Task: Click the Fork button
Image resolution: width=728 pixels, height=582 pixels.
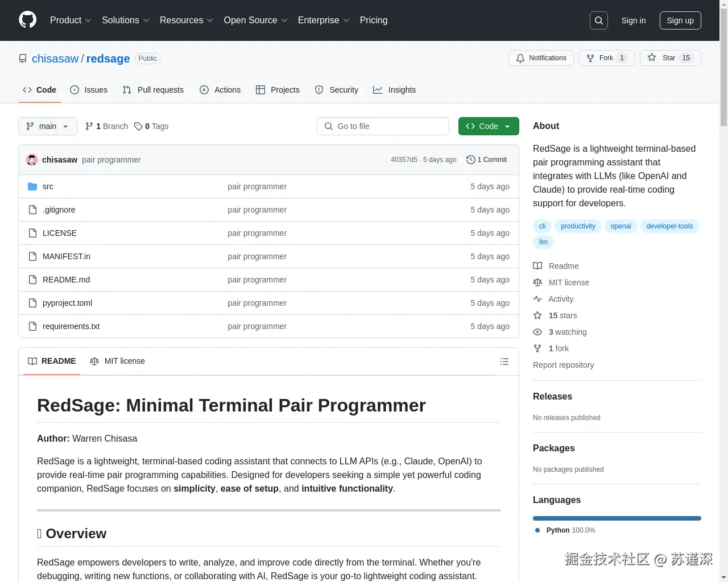Action: (606, 57)
